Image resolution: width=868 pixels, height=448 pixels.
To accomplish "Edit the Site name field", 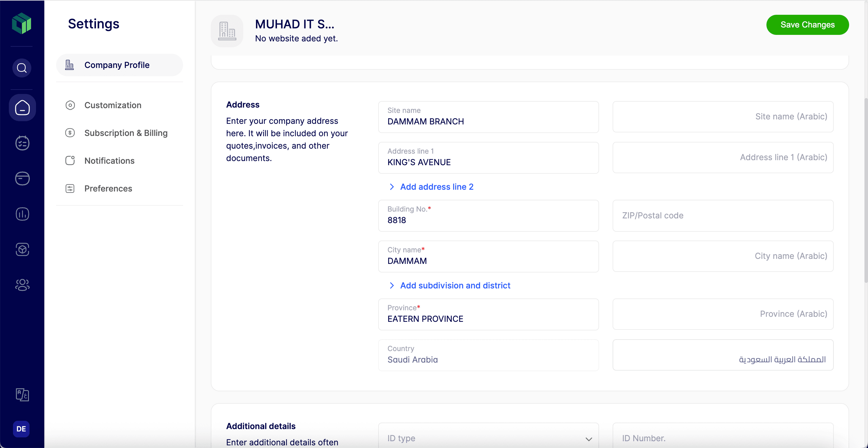I will point(488,117).
